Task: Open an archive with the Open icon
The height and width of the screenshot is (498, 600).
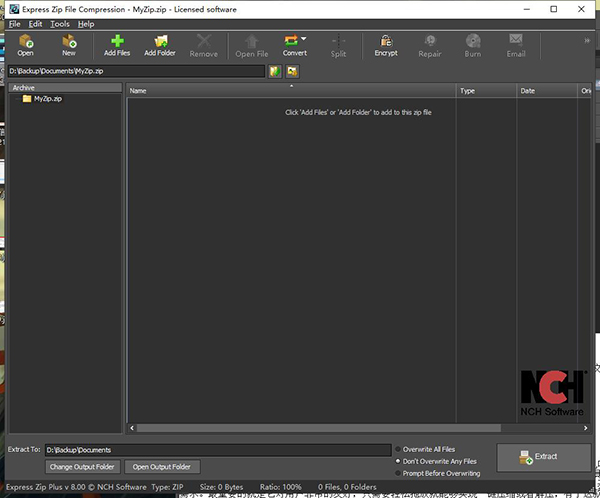Action: pyautogui.click(x=26, y=46)
